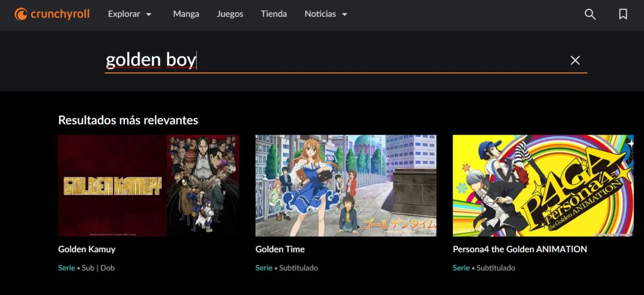Click the Crunchyroll logo

pyautogui.click(x=52, y=14)
